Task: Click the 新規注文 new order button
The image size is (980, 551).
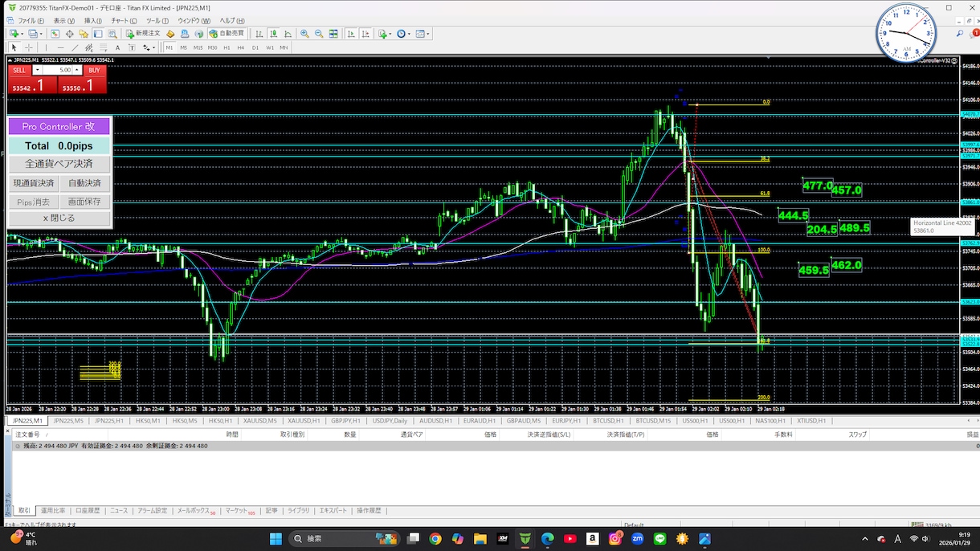Action: 142,34
